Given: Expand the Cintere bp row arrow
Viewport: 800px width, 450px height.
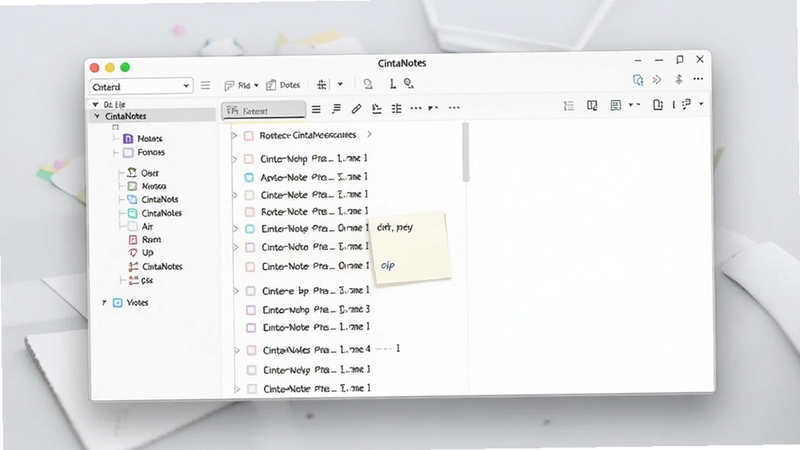Looking at the screenshot, I should tap(236, 291).
